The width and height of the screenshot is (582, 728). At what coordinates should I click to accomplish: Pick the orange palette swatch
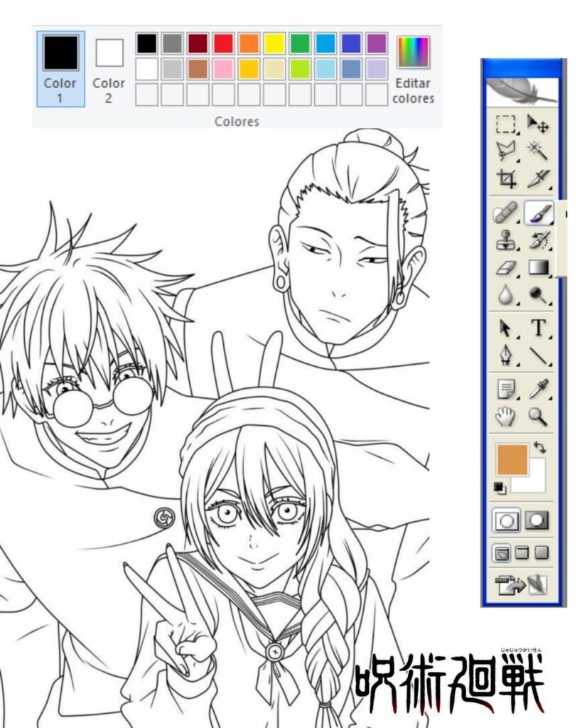tap(249, 43)
